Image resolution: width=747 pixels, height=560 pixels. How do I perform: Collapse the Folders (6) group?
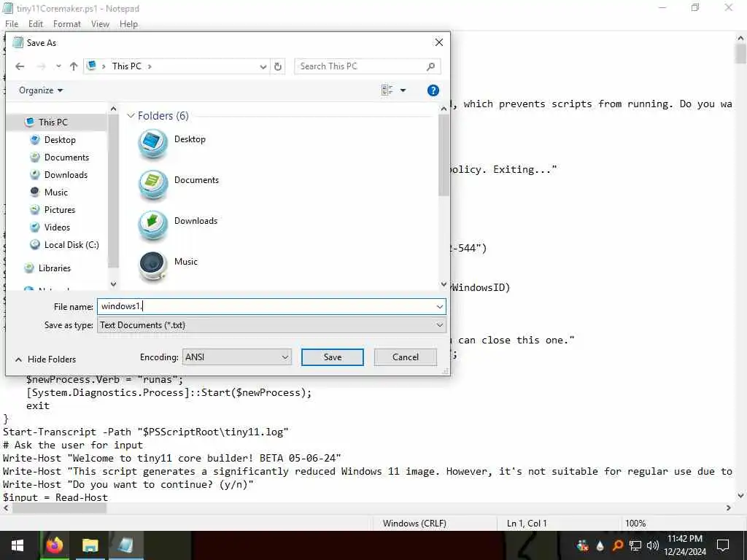[131, 116]
